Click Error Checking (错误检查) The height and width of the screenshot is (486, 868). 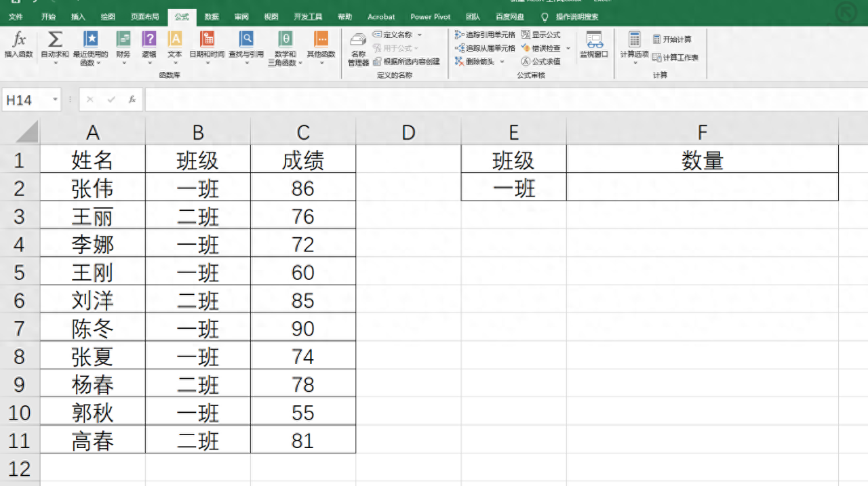[541, 48]
